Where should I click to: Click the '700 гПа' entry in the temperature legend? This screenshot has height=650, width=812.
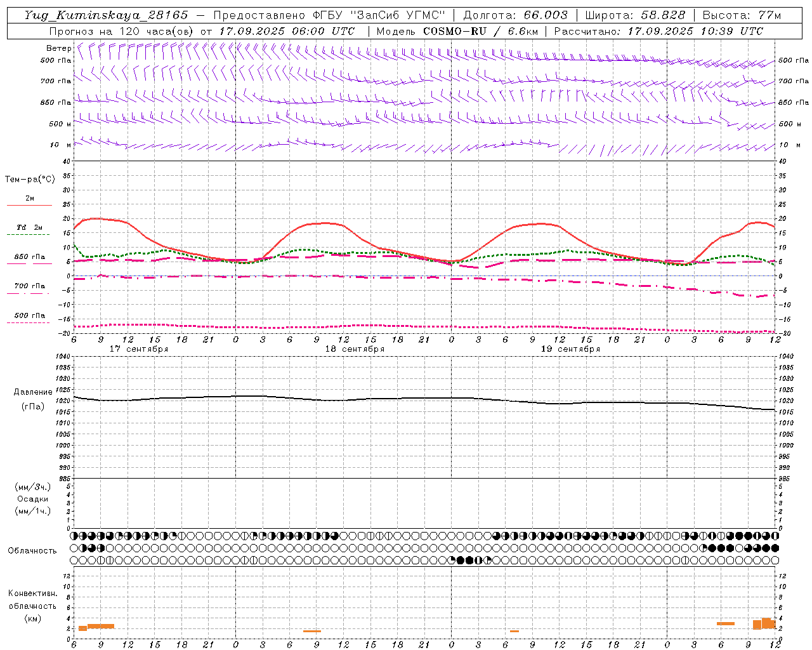tap(30, 286)
